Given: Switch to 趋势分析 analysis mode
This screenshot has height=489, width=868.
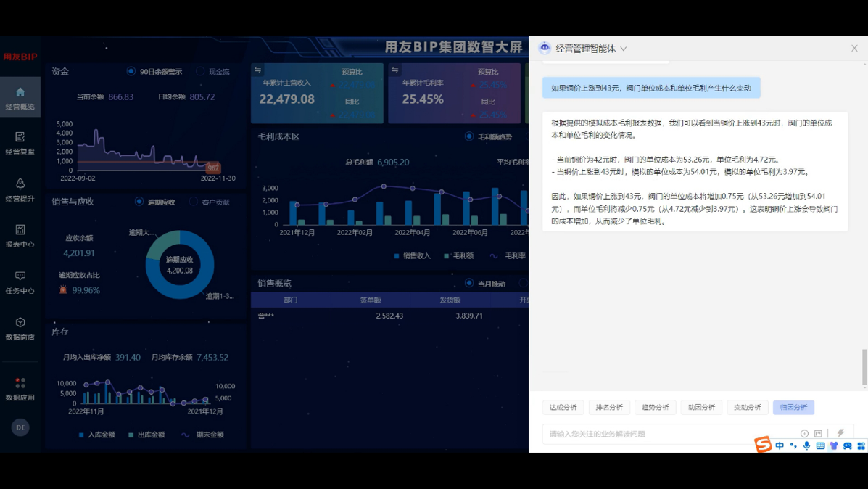Looking at the screenshot, I should (655, 407).
